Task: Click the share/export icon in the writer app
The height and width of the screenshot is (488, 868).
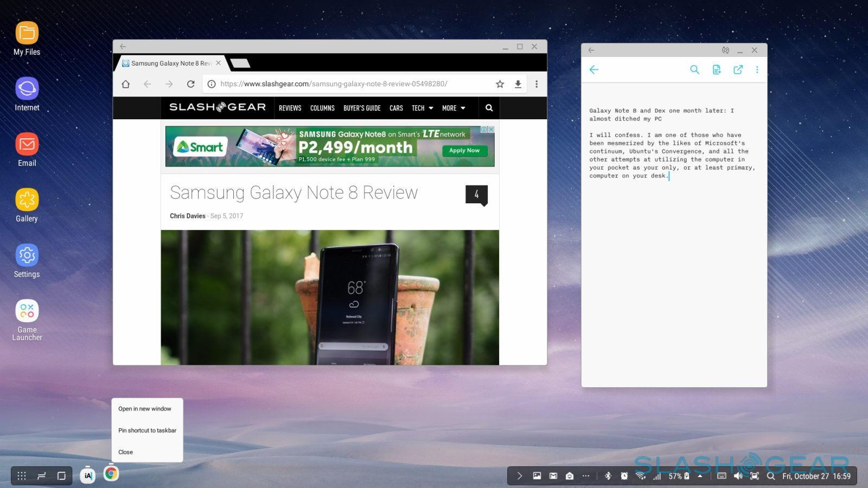Action: coord(738,69)
